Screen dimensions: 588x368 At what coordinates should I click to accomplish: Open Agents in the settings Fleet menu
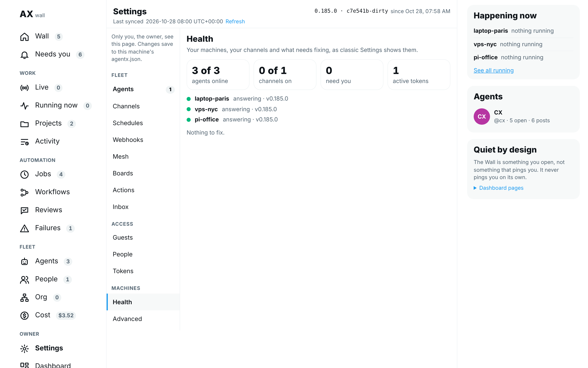click(x=143, y=89)
